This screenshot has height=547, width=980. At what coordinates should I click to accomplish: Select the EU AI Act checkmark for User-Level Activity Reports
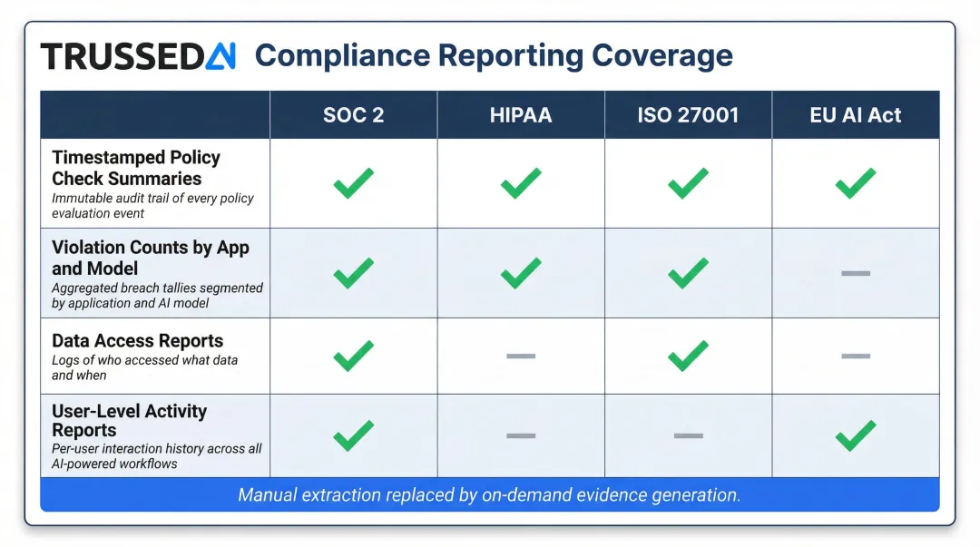point(853,435)
